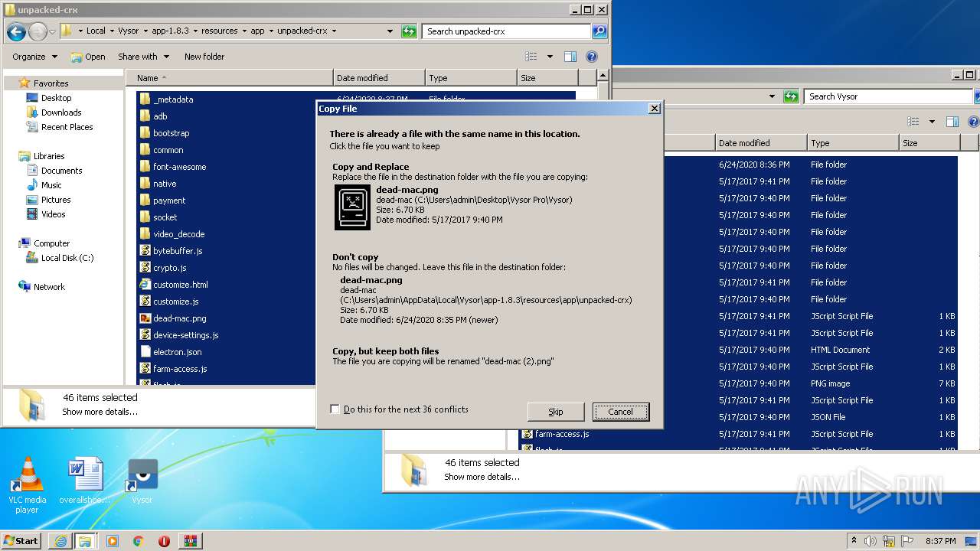The image size is (980, 551).
Task: Open the Start menu
Action: 21,541
